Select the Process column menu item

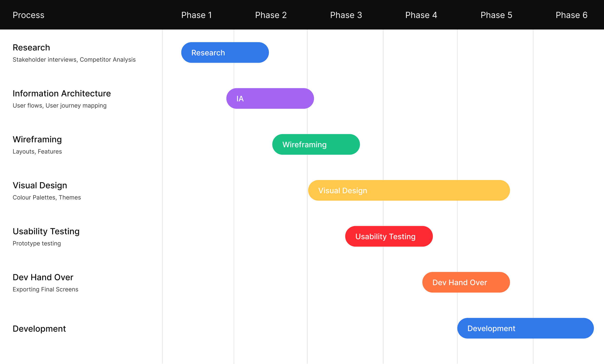[x=28, y=15]
